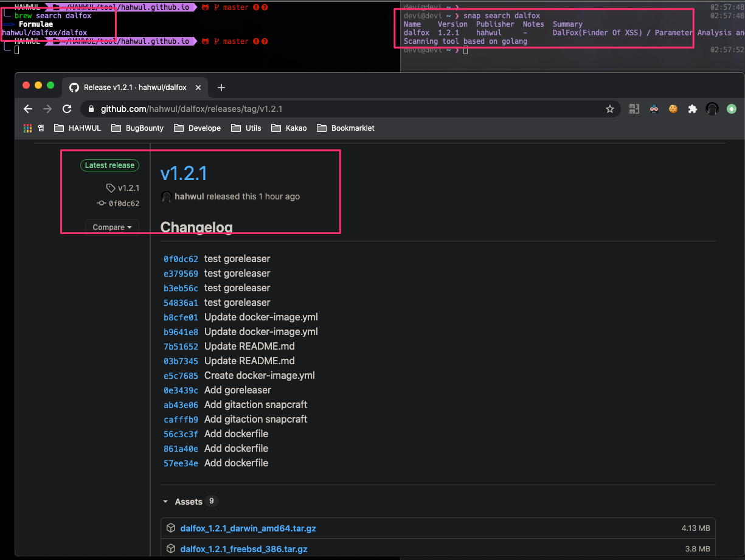This screenshot has width=745, height=560.
Task: Click 'Add goreleaser' commit message
Action: point(238,390)
